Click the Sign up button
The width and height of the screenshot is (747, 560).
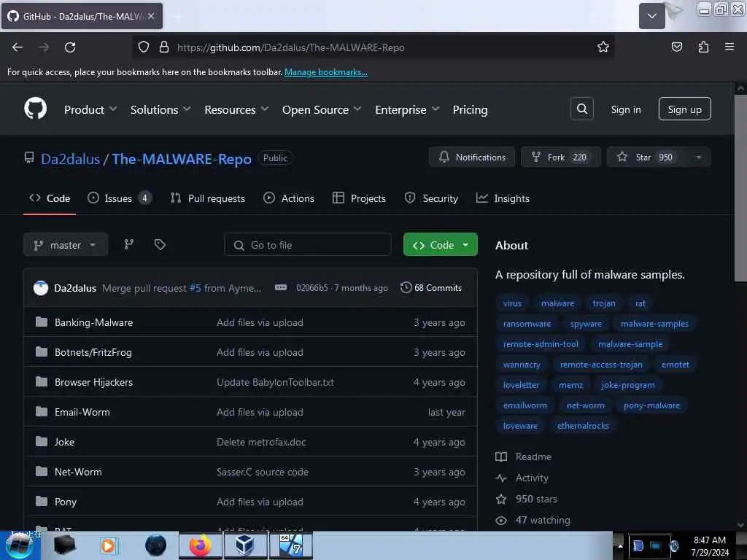(684, 109)
